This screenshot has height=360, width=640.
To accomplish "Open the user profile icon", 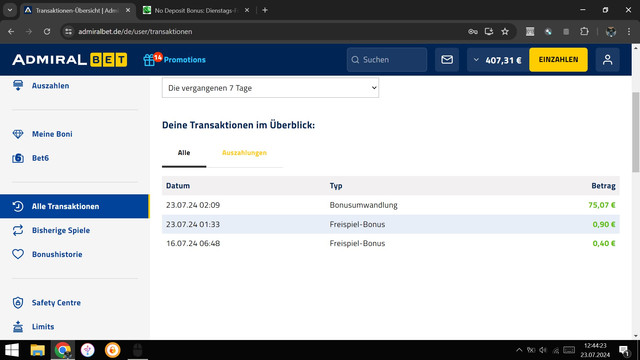I will tap(607, 60).
